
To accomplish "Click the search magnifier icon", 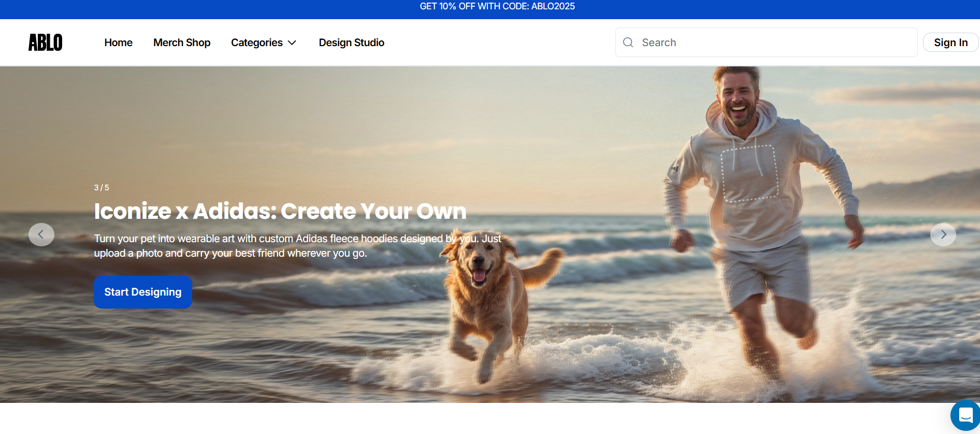I will pyautogui.click(x=628, y=43).
